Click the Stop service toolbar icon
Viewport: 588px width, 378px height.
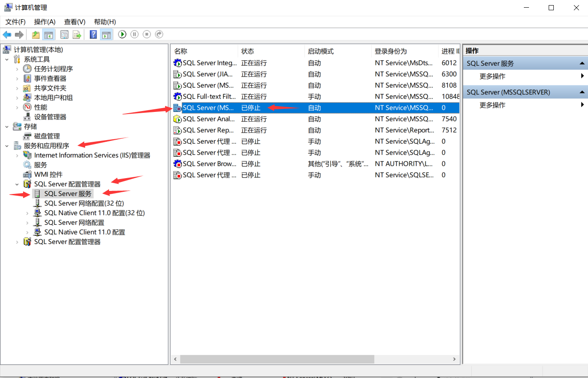pyautogui.click(x=147, y=34)
